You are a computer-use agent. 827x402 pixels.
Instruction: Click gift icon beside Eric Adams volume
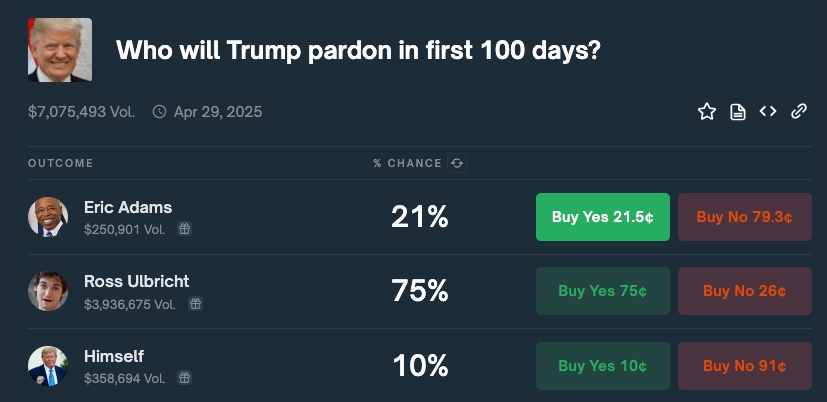[184, 229]
